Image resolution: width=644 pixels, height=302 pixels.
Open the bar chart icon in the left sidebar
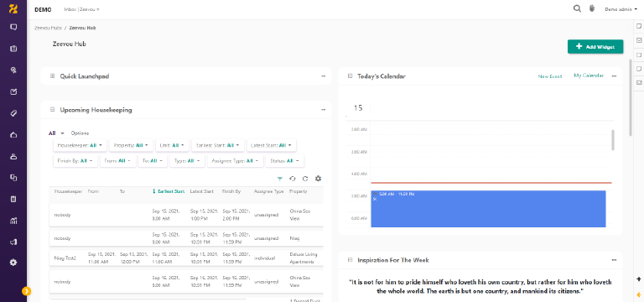(13, 221)
